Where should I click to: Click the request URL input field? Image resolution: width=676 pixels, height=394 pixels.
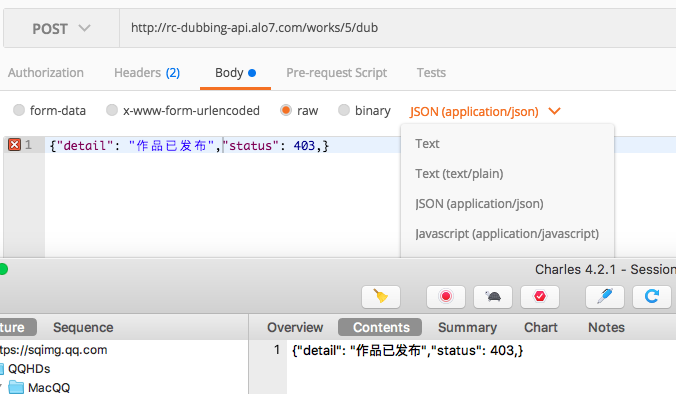397,28
